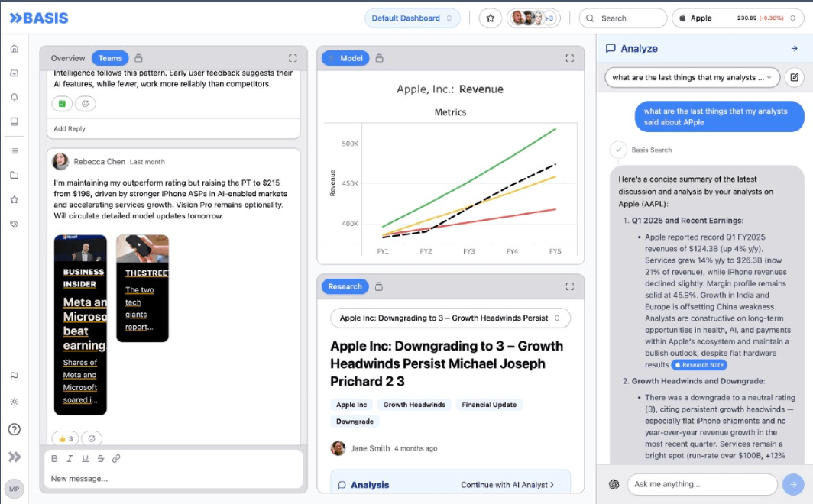Screen dimensions: 813x504
Task: Expand sidebar with the double-chevron icon
Action: (15, 457)
